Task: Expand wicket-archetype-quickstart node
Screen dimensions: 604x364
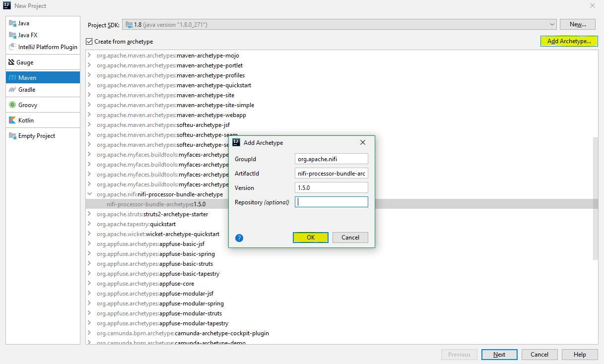Action: 89,234
